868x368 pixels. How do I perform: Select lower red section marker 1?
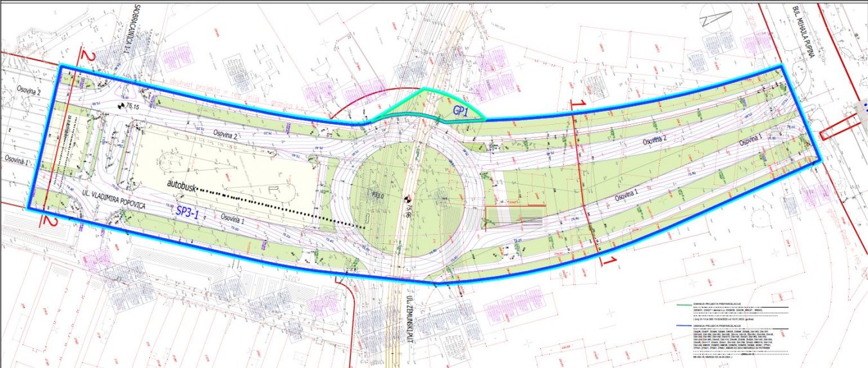click(x=605, y=261)
